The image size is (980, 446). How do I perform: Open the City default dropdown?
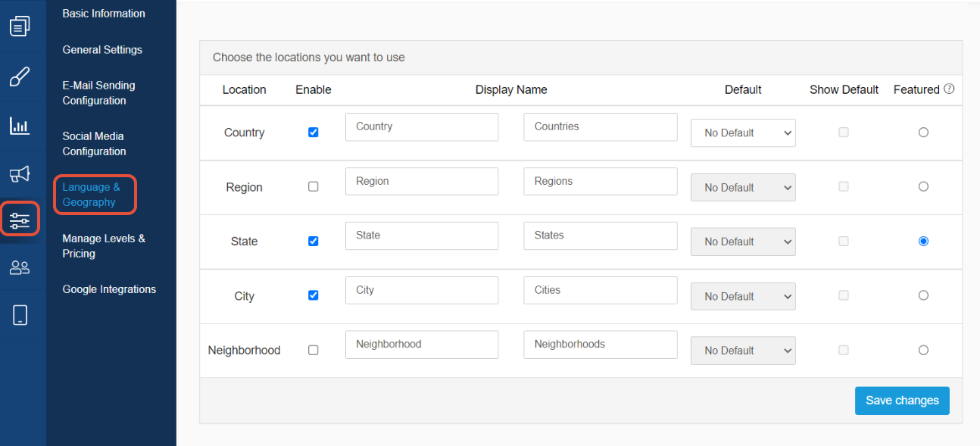(743, 296)
